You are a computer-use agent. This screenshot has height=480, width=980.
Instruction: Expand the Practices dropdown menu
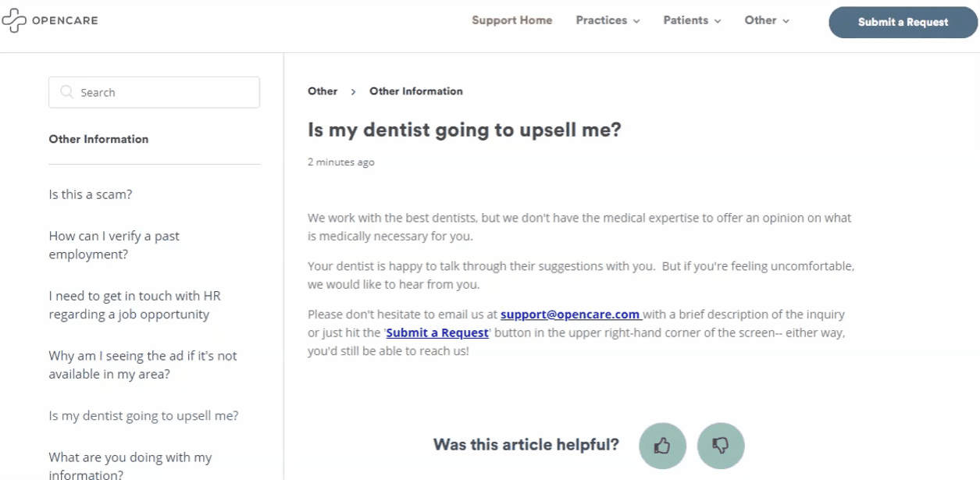pos(608,21)
